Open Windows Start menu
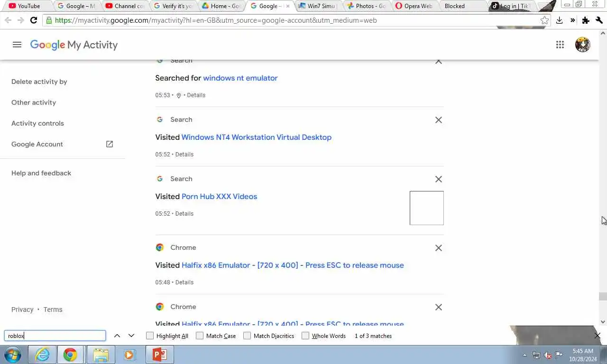 pos(13,355)
